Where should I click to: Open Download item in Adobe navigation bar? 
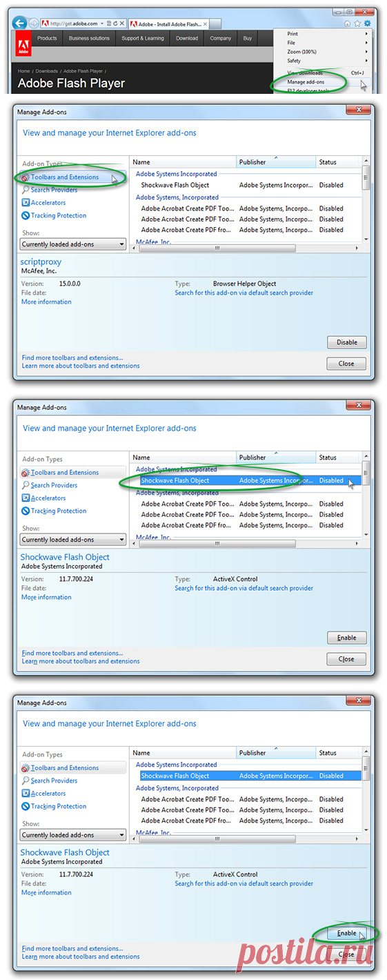(x=187, y=39)
